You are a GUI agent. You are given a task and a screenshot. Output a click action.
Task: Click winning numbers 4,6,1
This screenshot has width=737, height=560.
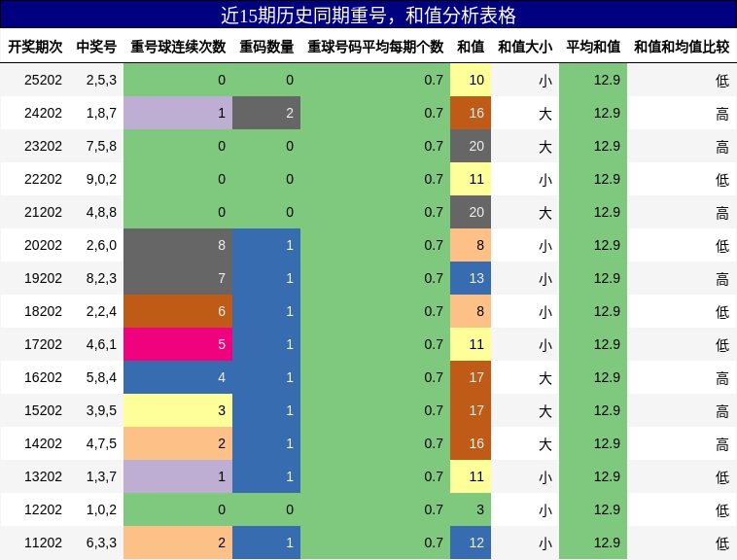(101, 344)
